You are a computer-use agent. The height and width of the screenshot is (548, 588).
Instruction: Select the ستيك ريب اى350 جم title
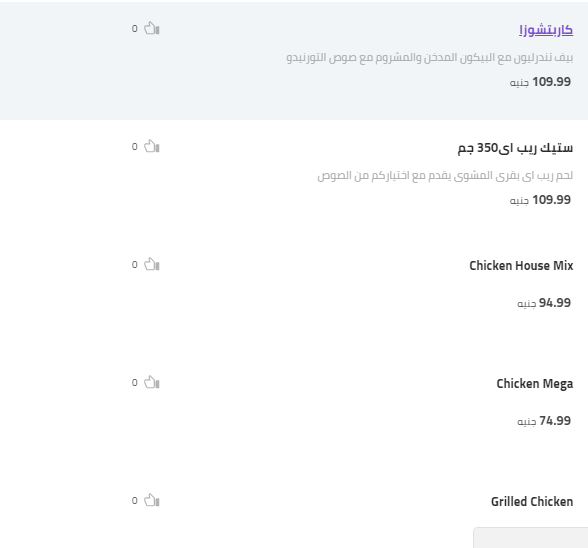[515, 148]
